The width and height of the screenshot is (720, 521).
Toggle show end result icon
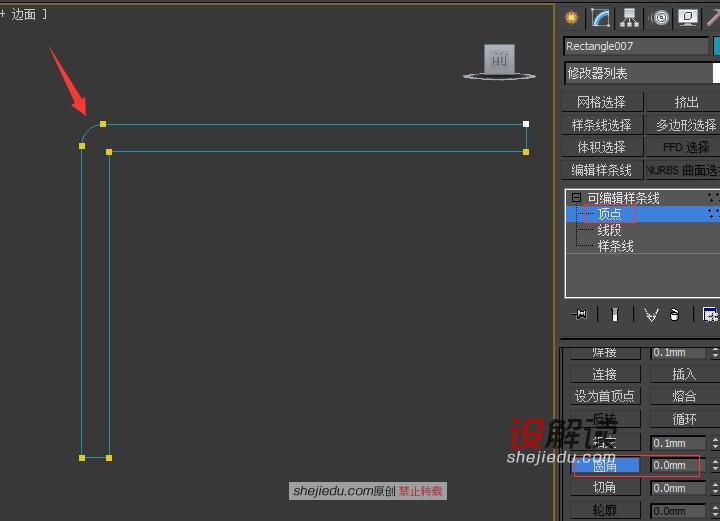pos(615,314)
